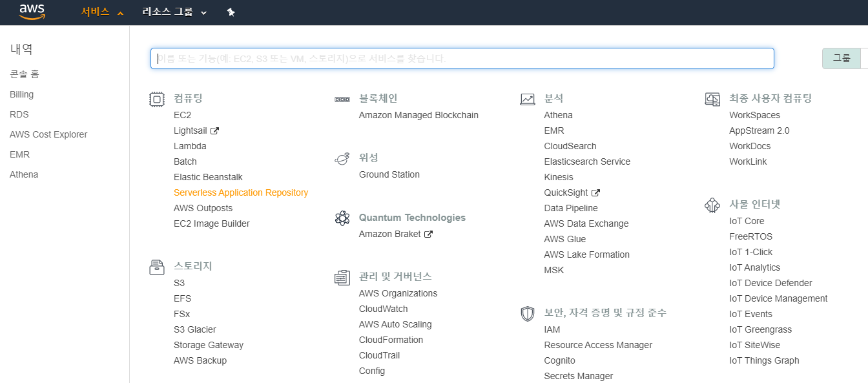Screen dimensions: 868x383
Task: Click the external link icon beside Lightsail
Action: click(x=215, y=130)
